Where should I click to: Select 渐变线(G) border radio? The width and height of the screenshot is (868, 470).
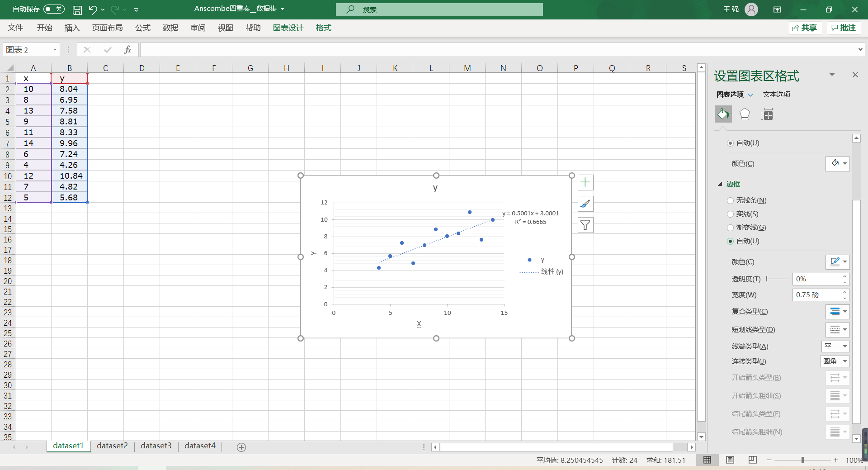pos(730,228)
